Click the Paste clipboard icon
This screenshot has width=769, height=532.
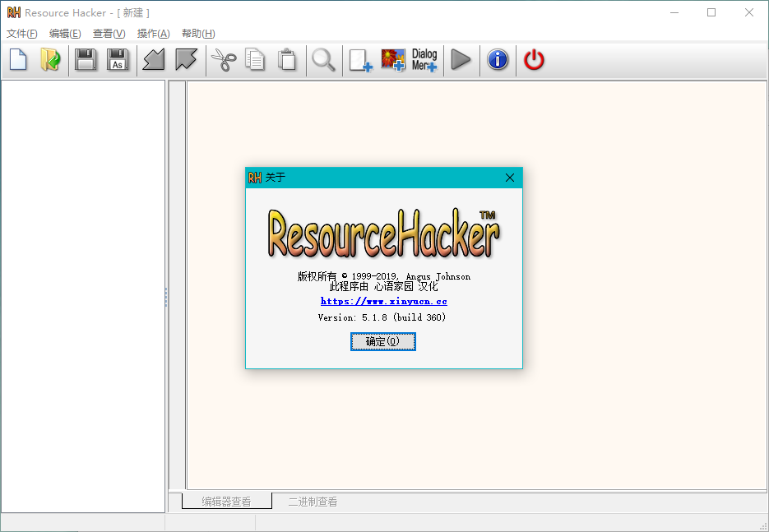click(x=287, y=60)
